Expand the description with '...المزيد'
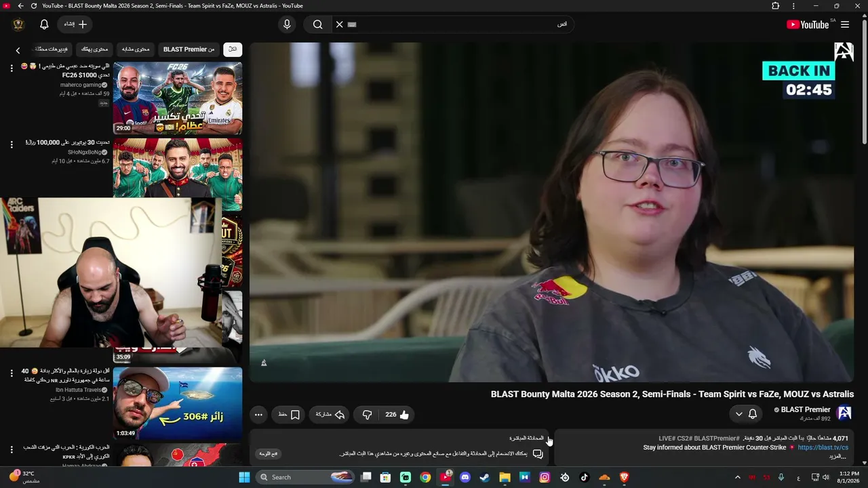The width and height of the screenshot is (868, 488). [838, 457]
